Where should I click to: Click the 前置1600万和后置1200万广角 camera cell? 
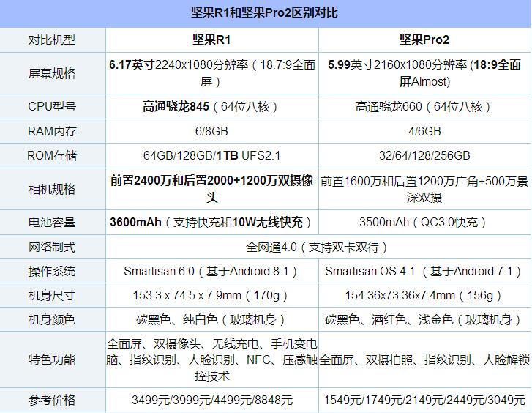(x=424, y=189)
